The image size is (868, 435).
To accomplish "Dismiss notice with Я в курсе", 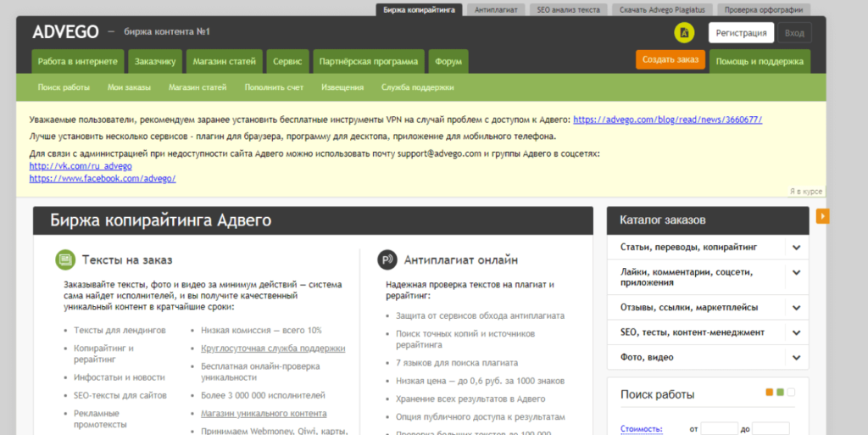I will (x=806, y=192).
